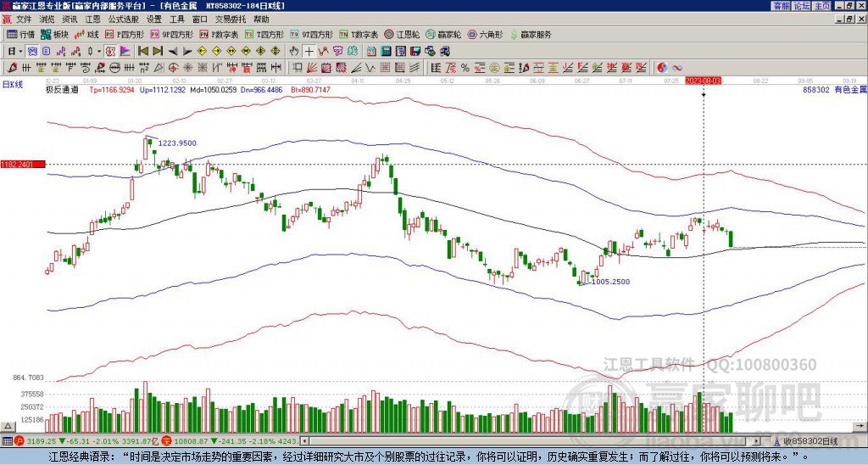
Task: Open 赢家服务 service panel
Action: click(x=531, y=34)
